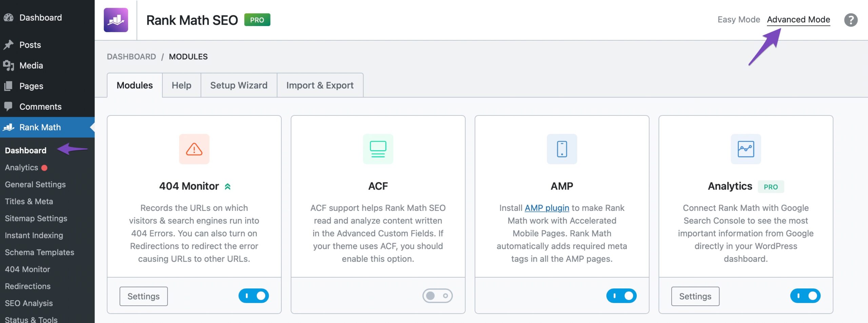Switch to the Help tab

pos(181,85)
